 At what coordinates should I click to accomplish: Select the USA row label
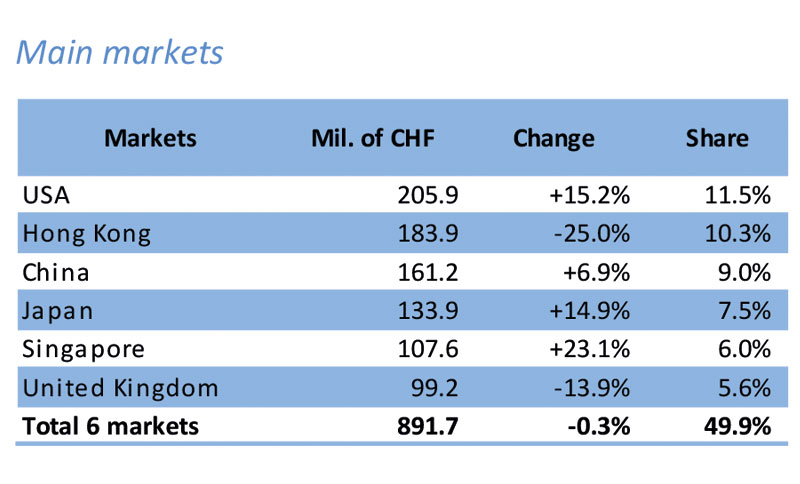click(x=45, y=197)
